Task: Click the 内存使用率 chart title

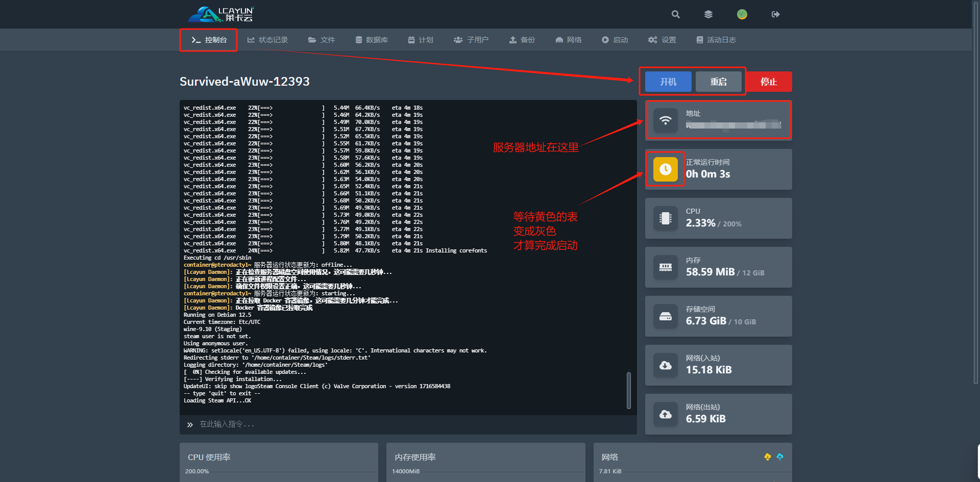Action: (x=415, y=457)
